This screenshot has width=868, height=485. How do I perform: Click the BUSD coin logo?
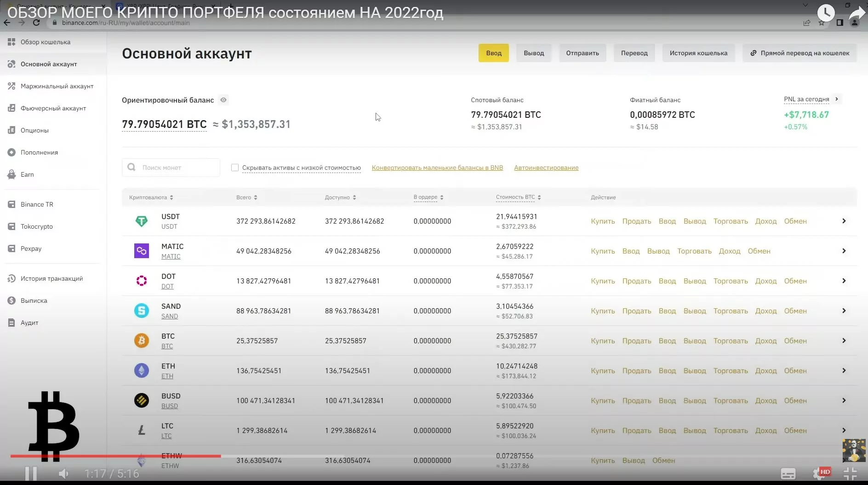pyautogui.click(x=142, y=401)
